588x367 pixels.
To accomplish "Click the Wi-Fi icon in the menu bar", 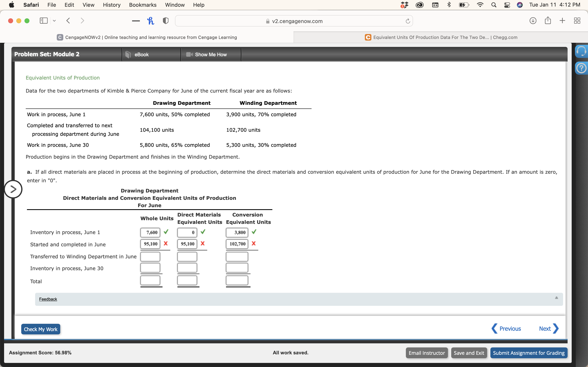I will point(480,5).
